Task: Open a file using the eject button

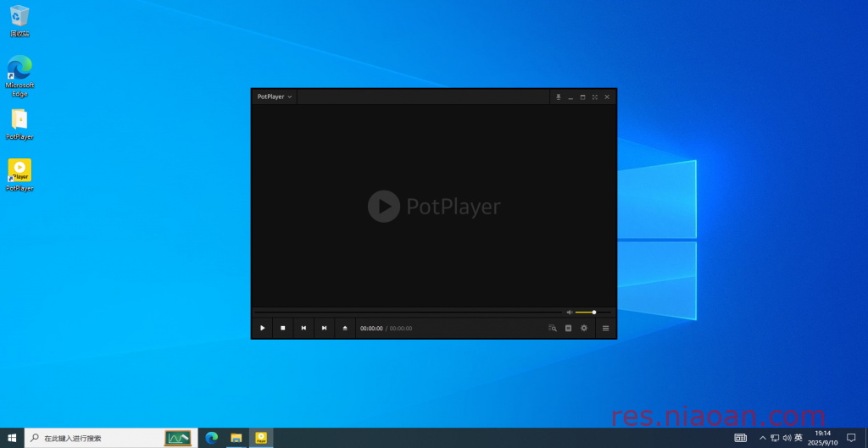Action: 345,328
